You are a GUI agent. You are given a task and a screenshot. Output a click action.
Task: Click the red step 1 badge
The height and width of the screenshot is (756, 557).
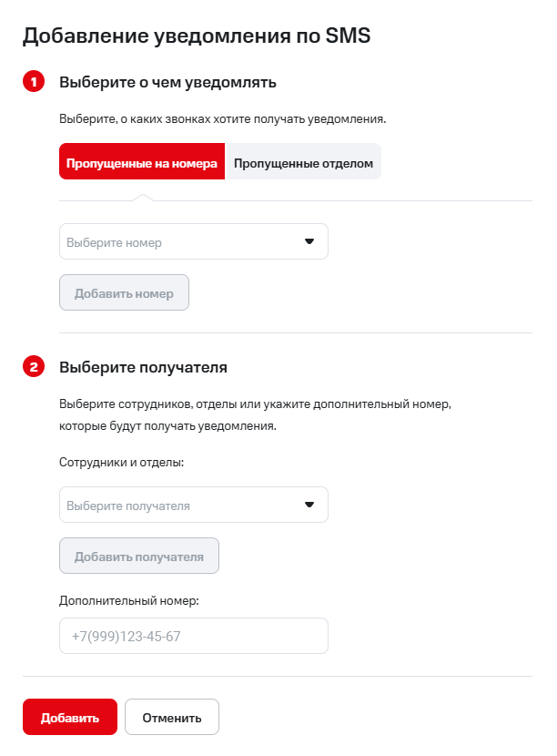tap(34, 83)
